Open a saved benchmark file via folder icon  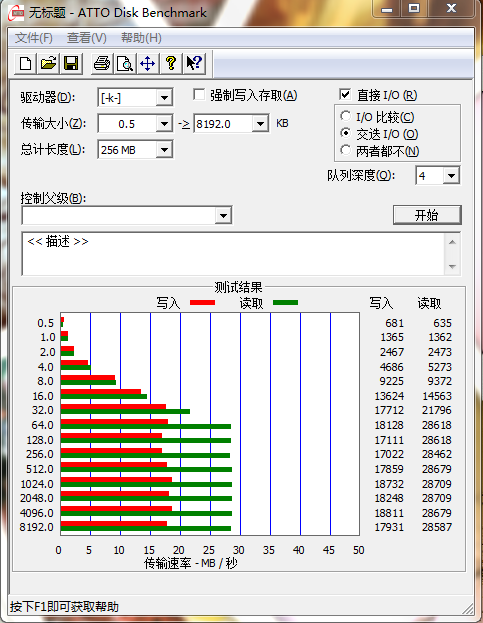pos(48,64)
